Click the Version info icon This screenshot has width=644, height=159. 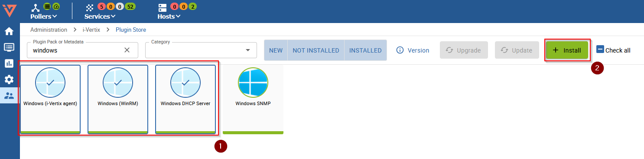pos(400,50)
